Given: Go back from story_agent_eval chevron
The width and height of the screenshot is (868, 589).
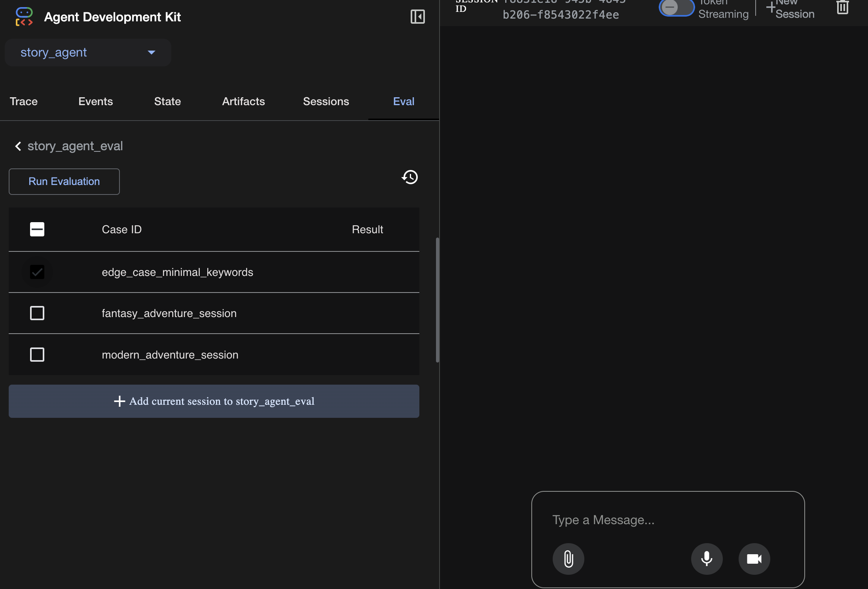Looking at the screenshot, I should click(x=18, y=146).
